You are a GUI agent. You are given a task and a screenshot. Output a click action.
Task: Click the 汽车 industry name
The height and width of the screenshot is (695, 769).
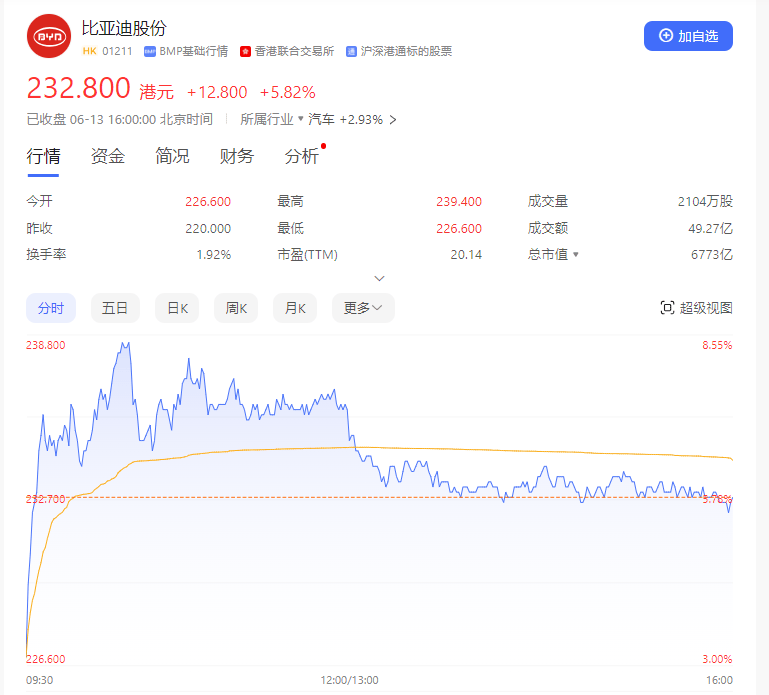(x=321, y=119)
